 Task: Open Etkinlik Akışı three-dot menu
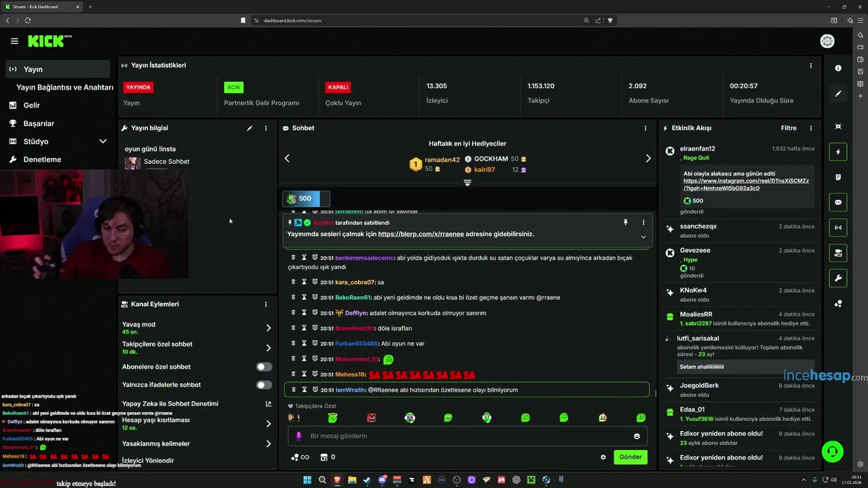pos(811,128)
